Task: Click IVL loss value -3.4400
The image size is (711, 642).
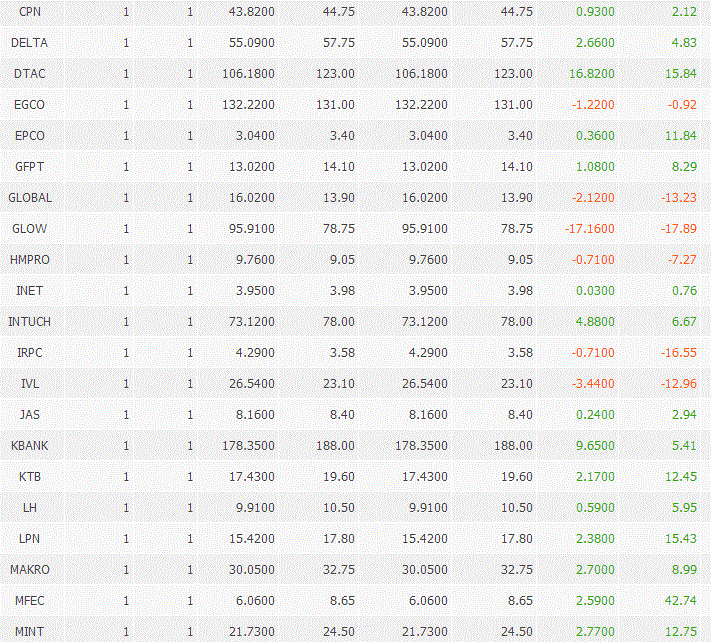Action: 593,384
